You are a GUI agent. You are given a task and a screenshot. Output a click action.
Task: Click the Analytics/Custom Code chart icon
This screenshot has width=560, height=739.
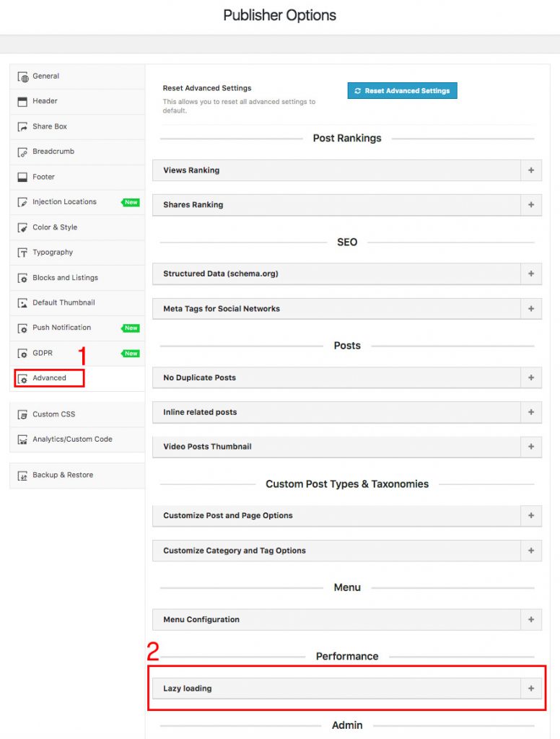pos(22,440)
